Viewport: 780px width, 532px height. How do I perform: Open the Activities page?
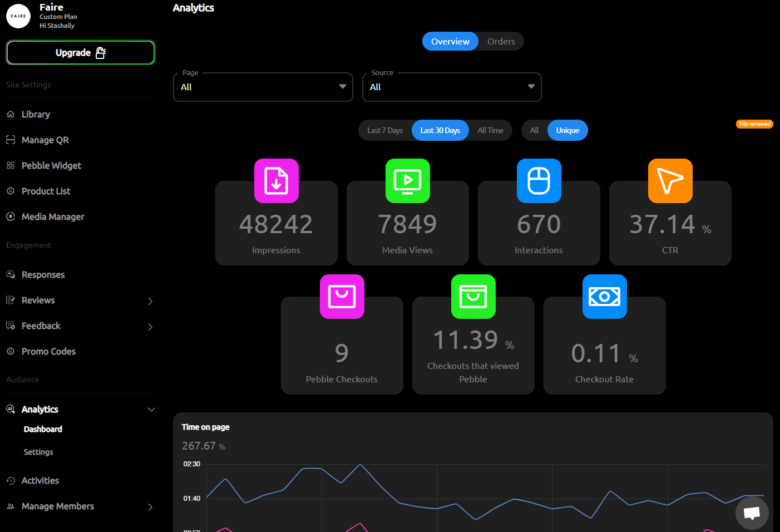coord(40,480)
